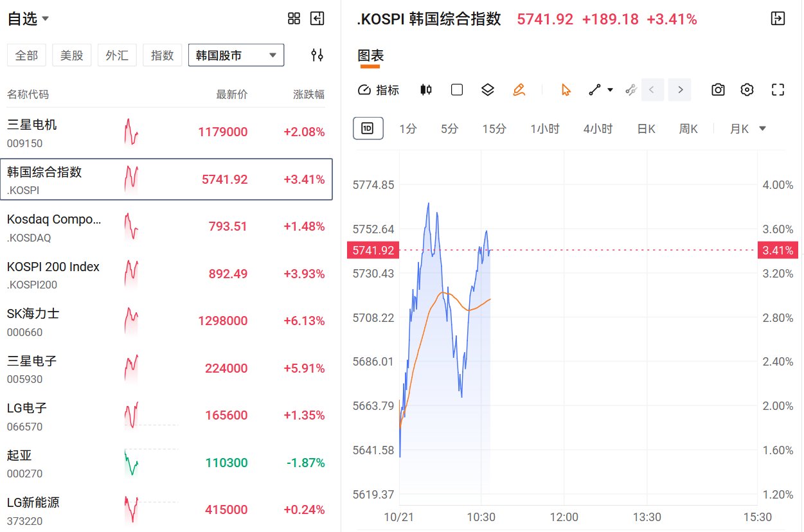Image resolution: width=804 pixels, height=532 pixels.
Task: Click current price label 5741.92 on axis
Action: pos(373,250)
